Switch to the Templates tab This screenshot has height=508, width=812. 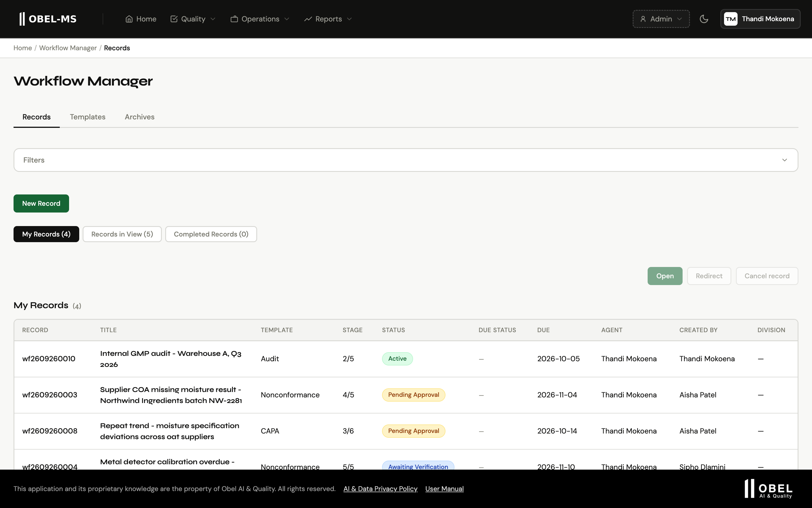click(x=88, y=117)
